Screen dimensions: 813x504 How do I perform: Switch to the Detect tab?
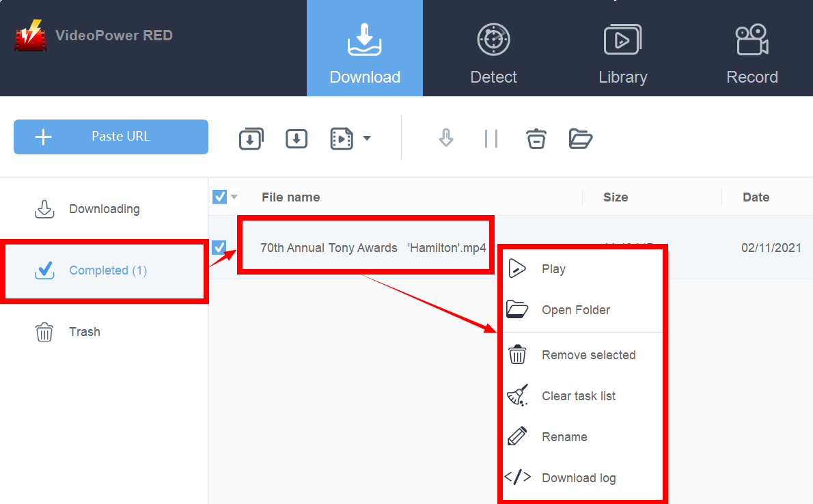493,53
